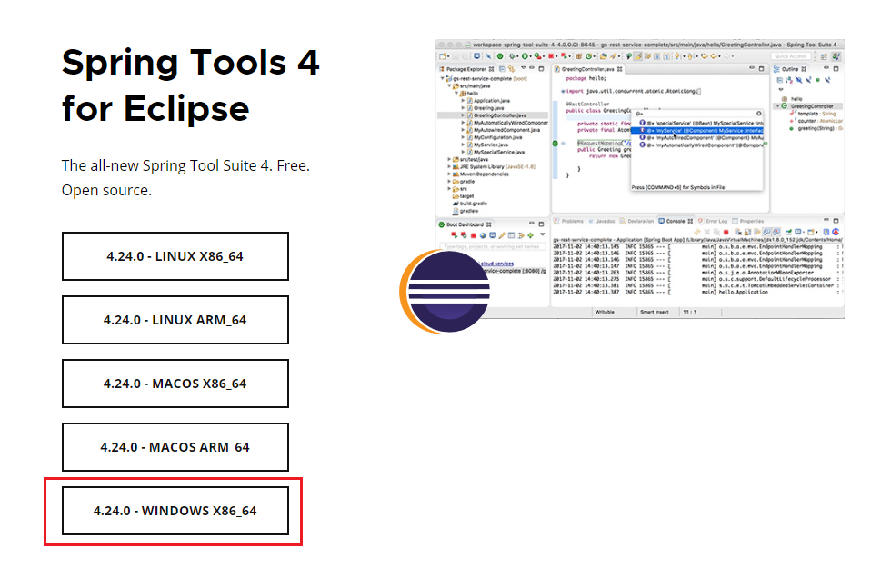Screen dimensions: 881x588
Task: Switch to the Problems tab
Action: click(x=572, y=221)
